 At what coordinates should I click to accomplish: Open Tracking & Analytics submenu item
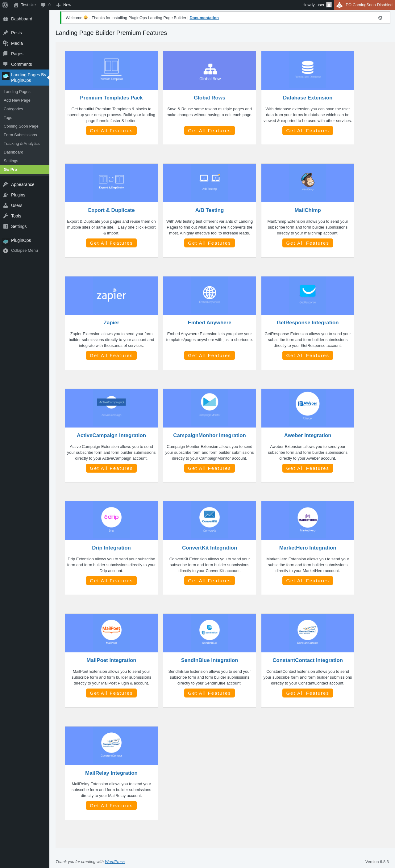click(22, 144)
